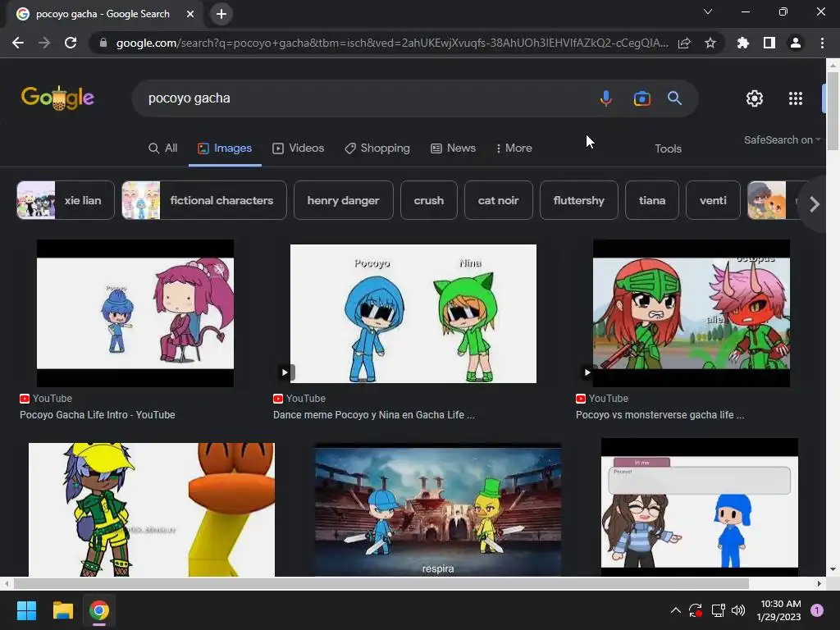The width and height of the screenshot is (840, 630).
Task: Filter by xie lian chip
Action: click(x=66, y=200)
